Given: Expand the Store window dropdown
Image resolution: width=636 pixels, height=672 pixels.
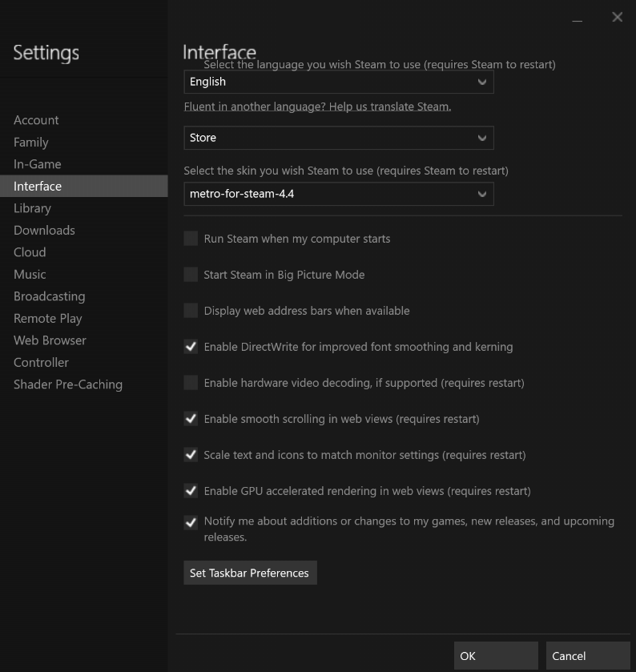Looking at the screenshot, I should tap(338, 138).
